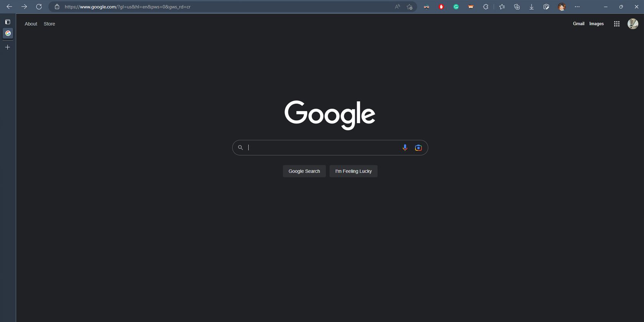Minimize the browser window
This screenshot has width=644, height=322.
[x=606, y=7]
